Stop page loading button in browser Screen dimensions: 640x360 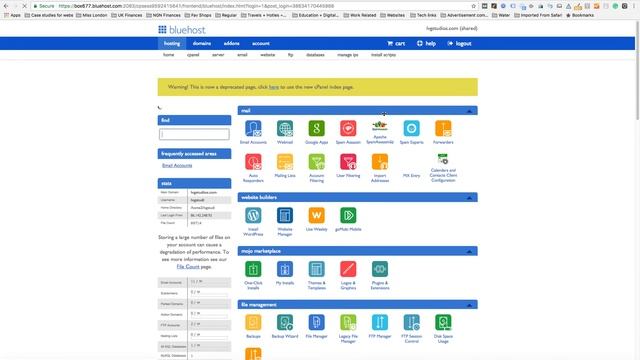point(24,6)
